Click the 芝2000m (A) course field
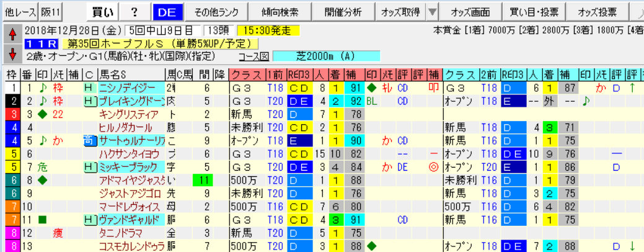 [x=327, y=56]
